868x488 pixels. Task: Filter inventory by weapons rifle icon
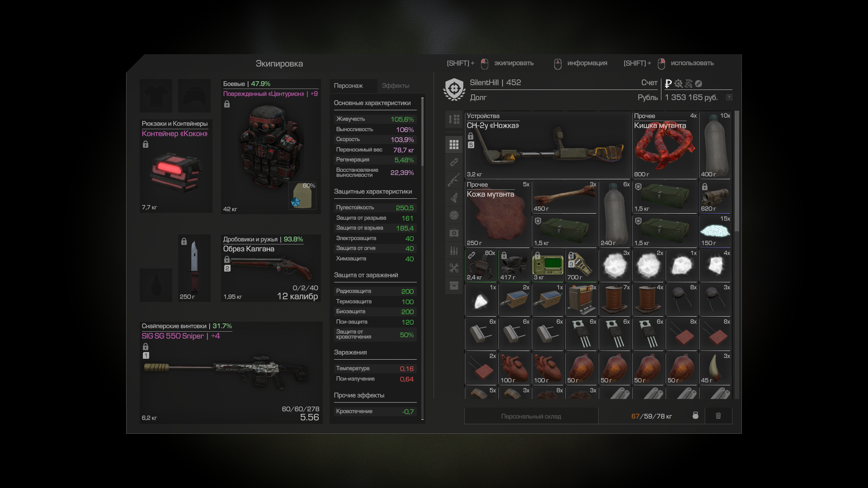coord(454,180)
